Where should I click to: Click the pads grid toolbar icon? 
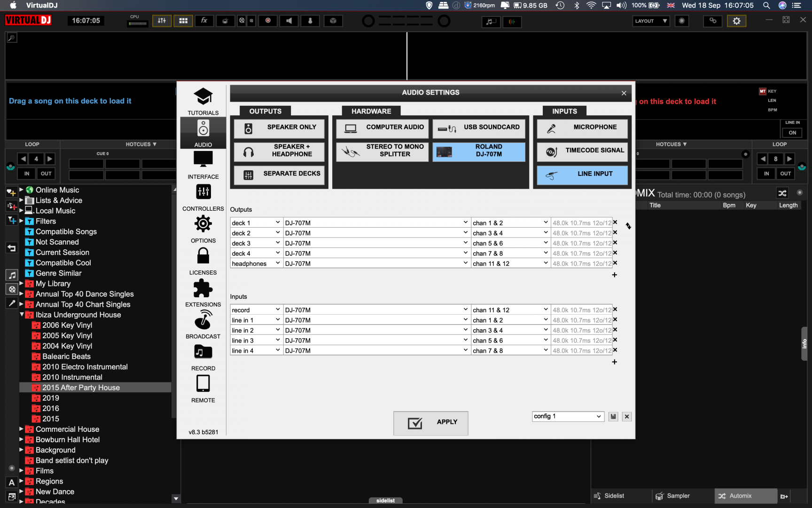[183, 21]
